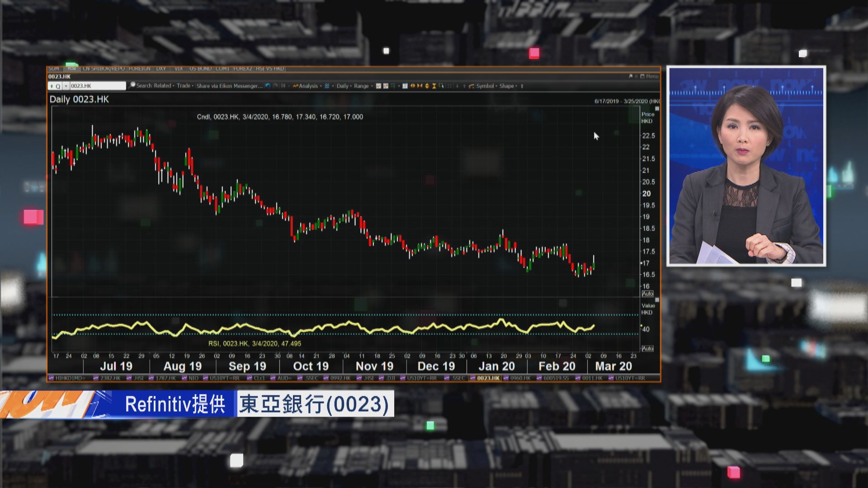The height and width of the screenshot is (488, 868).
Task: Click the Undo arrow icon on the toolbar
Action: pyautogui.click(x=268, y=86)
